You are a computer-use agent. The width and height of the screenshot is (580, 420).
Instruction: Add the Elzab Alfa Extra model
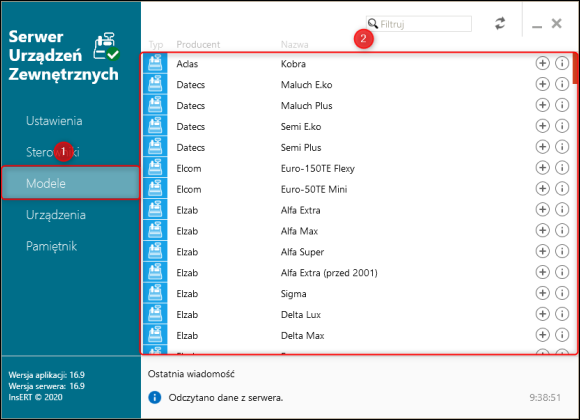click(542, 209)
